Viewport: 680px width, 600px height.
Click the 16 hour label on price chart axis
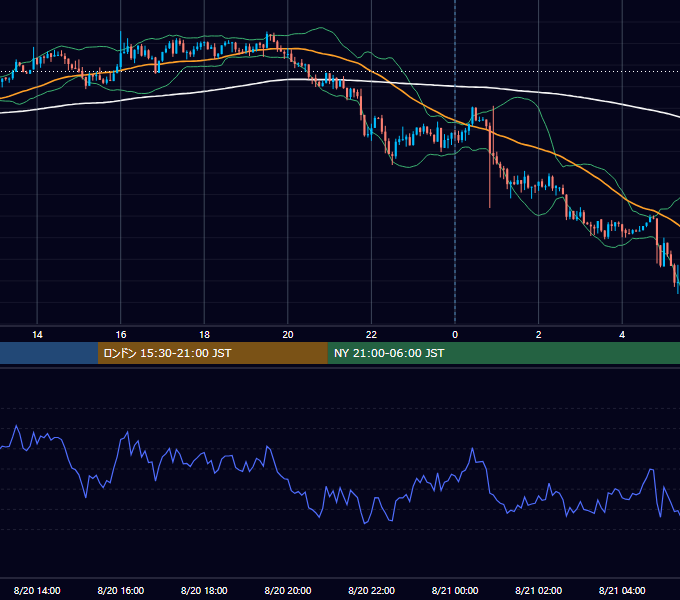[121, 335]
